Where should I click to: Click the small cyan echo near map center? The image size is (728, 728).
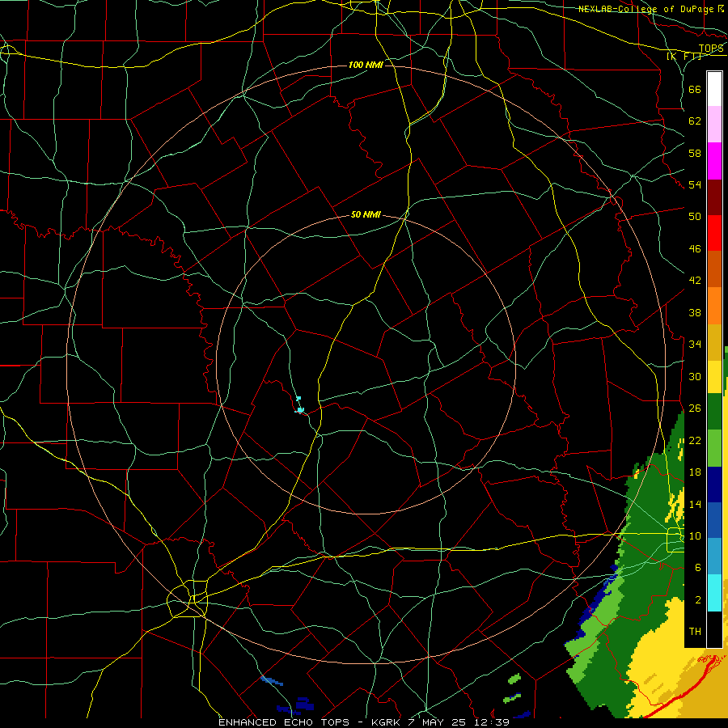[299, 406]
